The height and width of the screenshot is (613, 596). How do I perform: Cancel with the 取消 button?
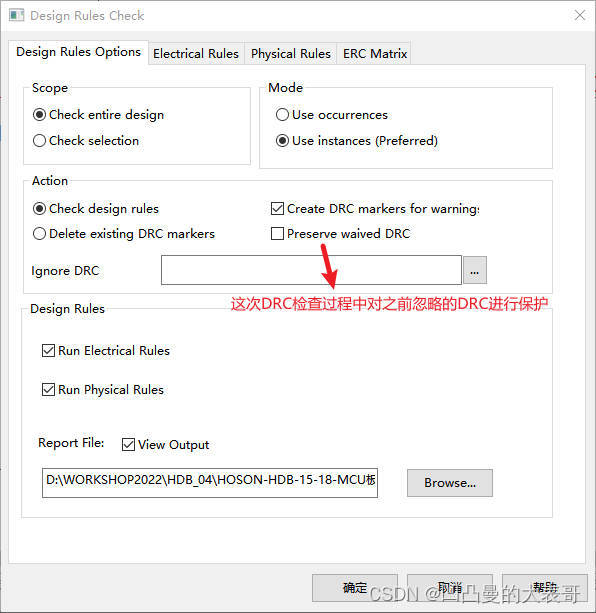[450, 588]
